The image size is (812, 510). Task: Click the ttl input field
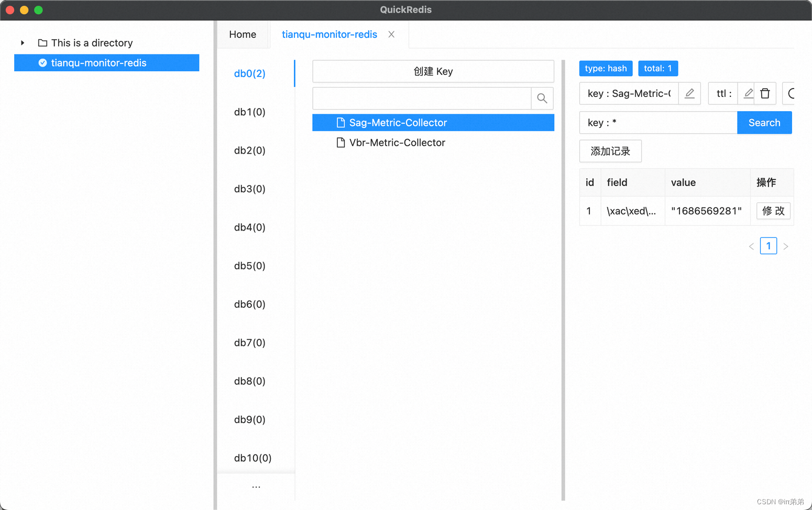(x=723, y=93)
